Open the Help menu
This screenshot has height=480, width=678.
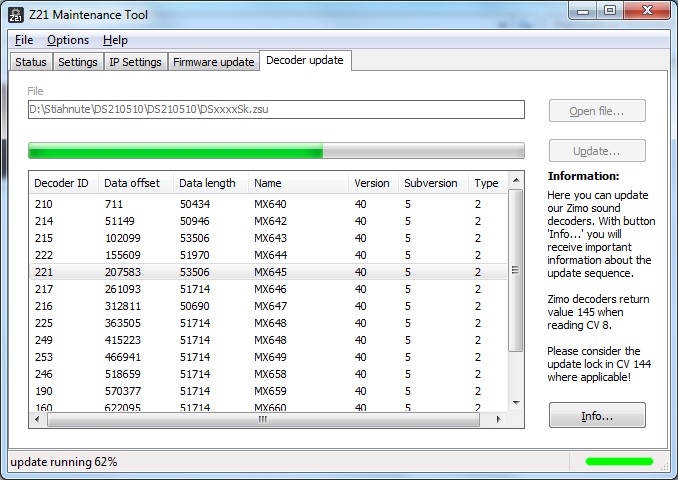click(115, 40)
